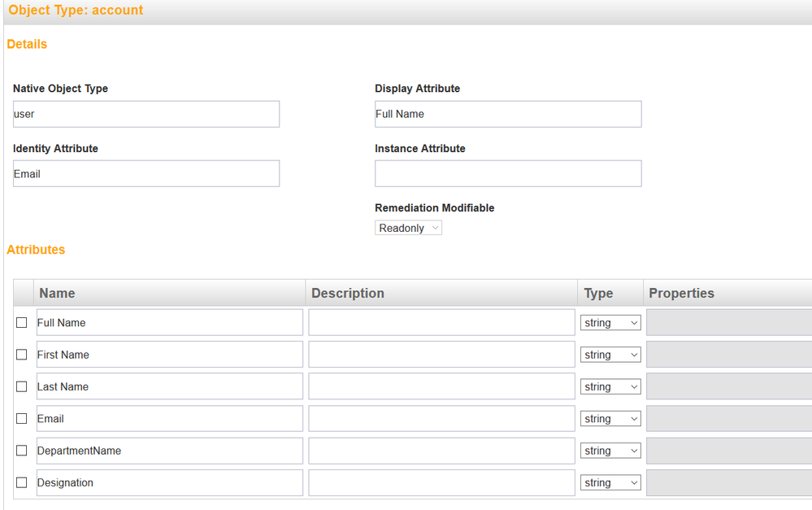Select the First Name row checkbox
The height and width of the screenshot is (510, 812).
pyautogui.click(x=22, y=355)
